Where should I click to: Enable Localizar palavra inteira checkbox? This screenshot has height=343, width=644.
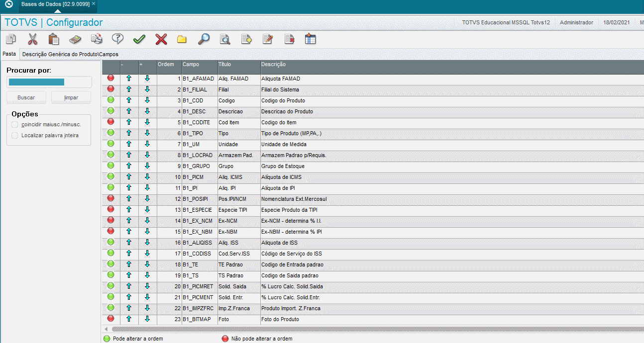[15, 135]
